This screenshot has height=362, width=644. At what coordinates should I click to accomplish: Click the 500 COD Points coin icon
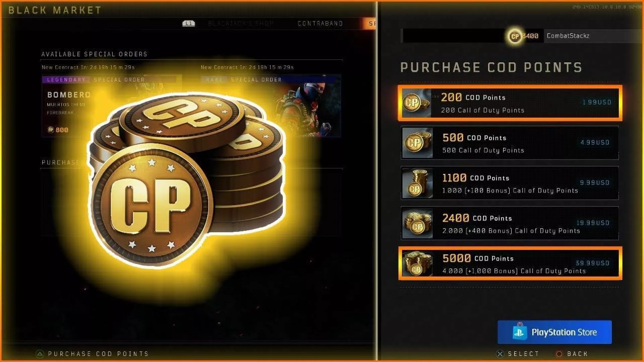tap(417, 143)
